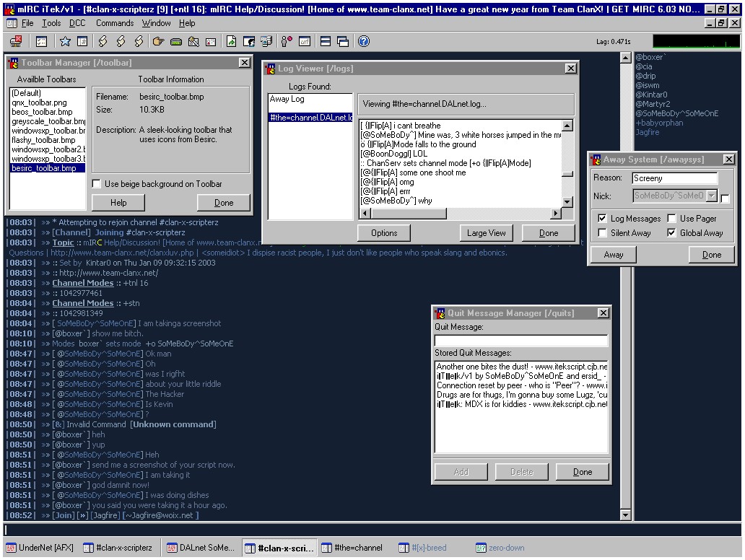Click the Toolbar Manager title bar icon
Viewport: 745px width, 560px height.
coord(13,63)
